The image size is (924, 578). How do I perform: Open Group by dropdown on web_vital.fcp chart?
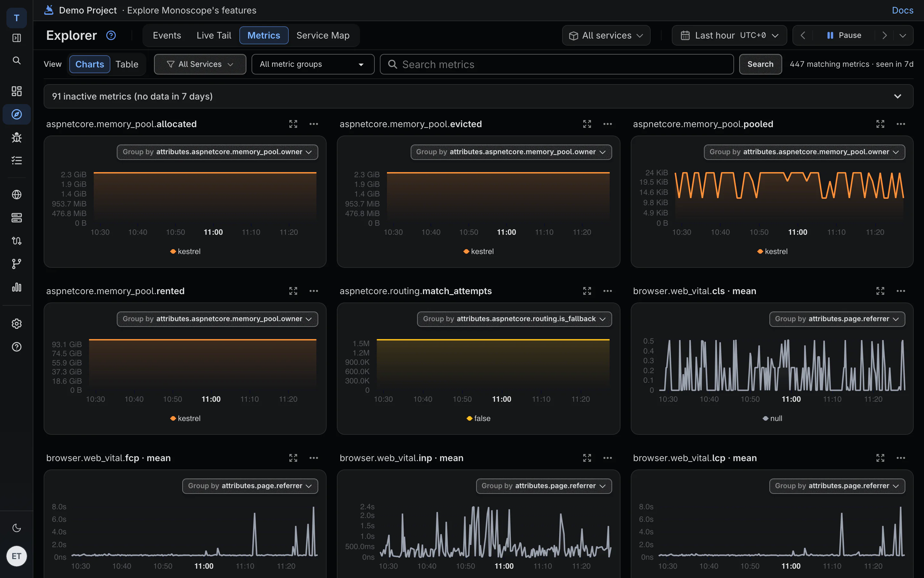pos(250,486)
